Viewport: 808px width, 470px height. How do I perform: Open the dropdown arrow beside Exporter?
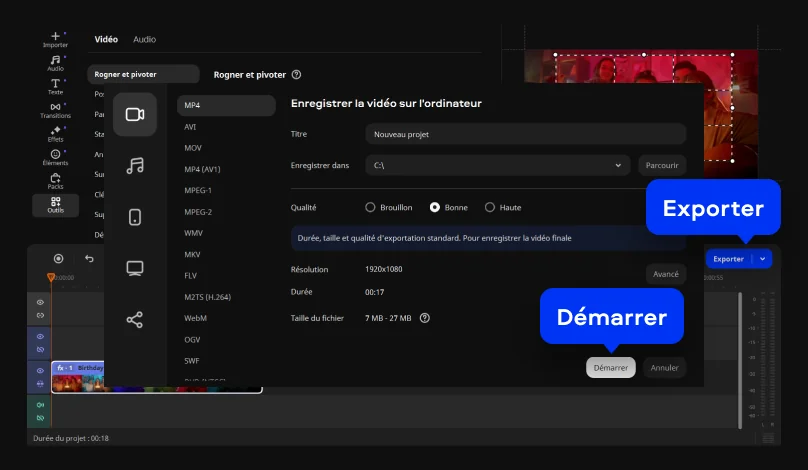[x=763, y=259]
